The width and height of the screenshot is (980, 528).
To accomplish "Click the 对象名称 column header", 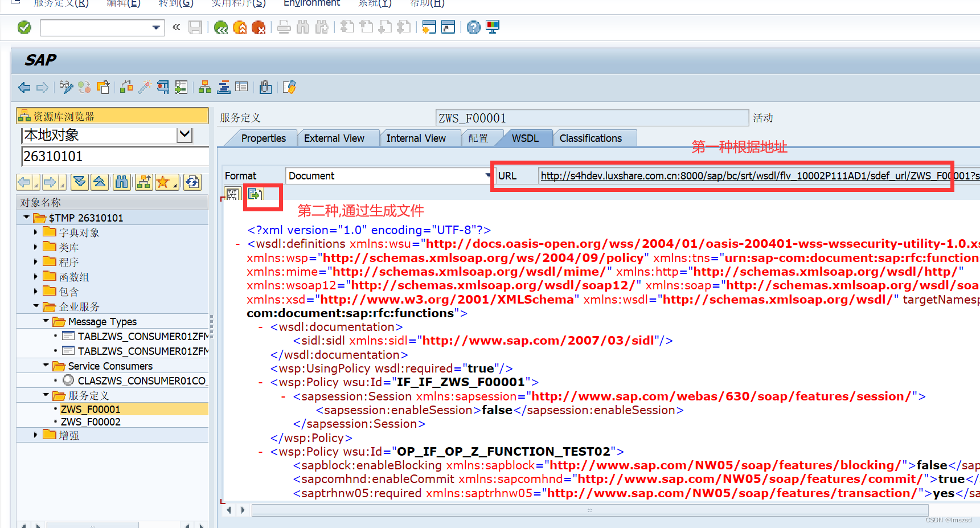I will click(112, 203).
